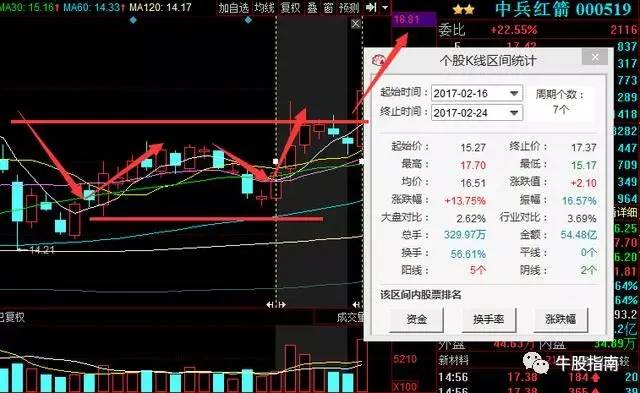This screenshot has height=393, width=640.
Task: Click the red logo icon in statistics dialog
Action: click(x=379, y=61)
